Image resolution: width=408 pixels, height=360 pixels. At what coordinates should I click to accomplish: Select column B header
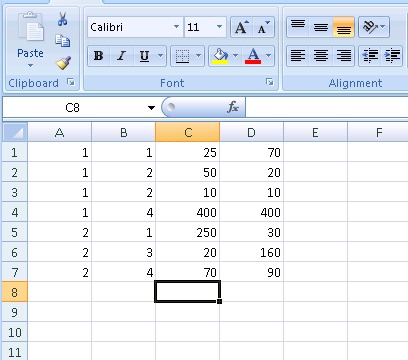[x=123, y=133]
